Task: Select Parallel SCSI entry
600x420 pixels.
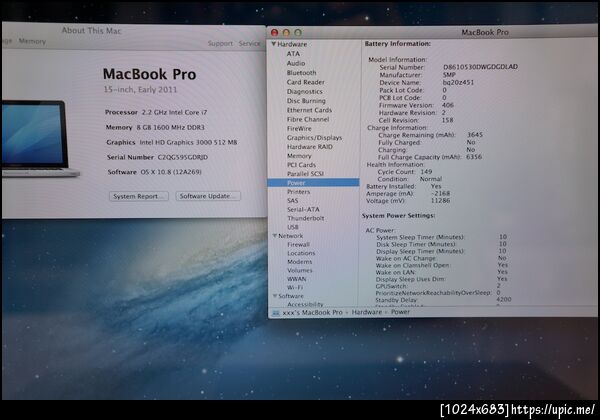Action: [305, 174]
